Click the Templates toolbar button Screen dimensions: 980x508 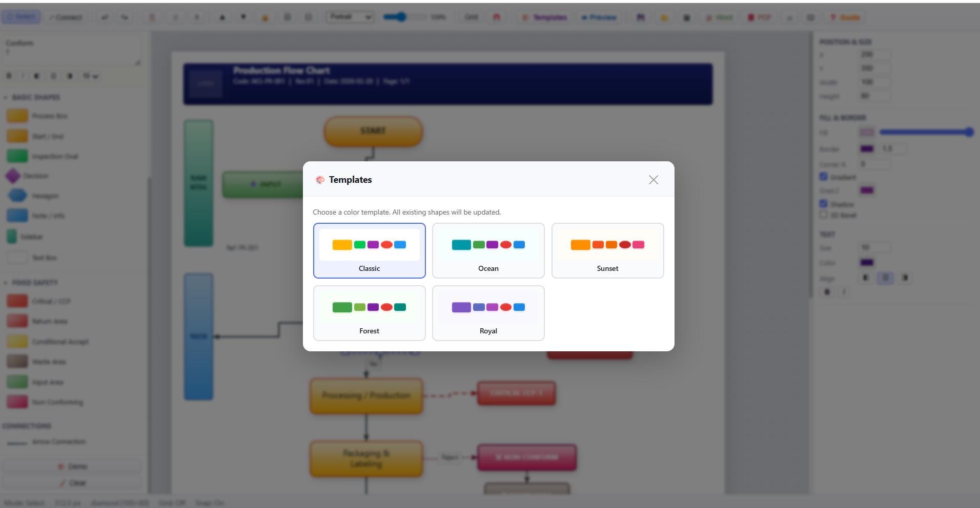(545, 17)
